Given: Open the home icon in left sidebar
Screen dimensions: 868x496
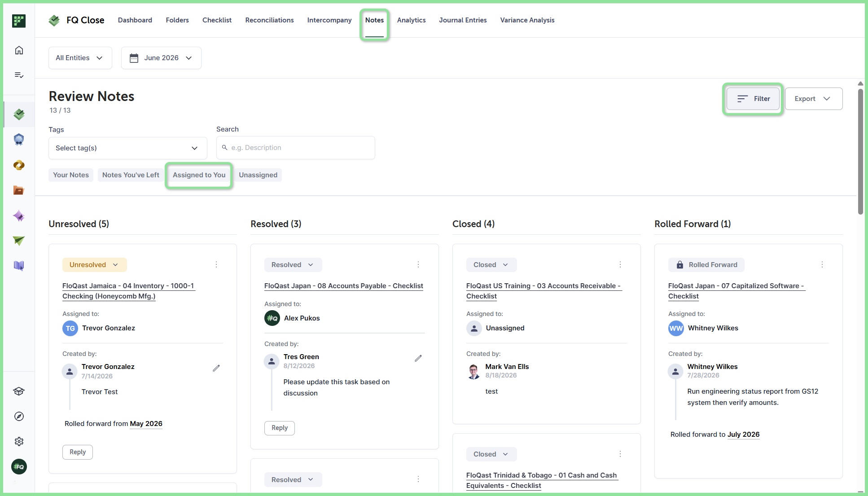Looking at the screenshot, I should pos(19,50).
